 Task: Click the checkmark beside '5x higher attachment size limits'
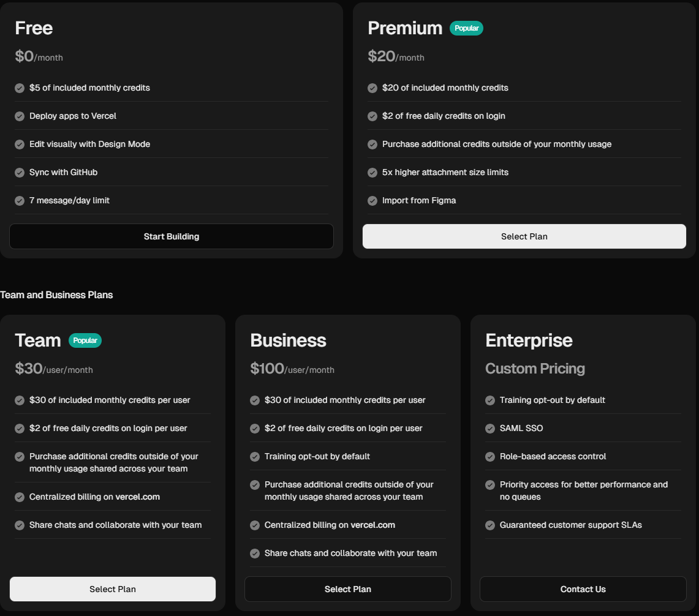372,172
